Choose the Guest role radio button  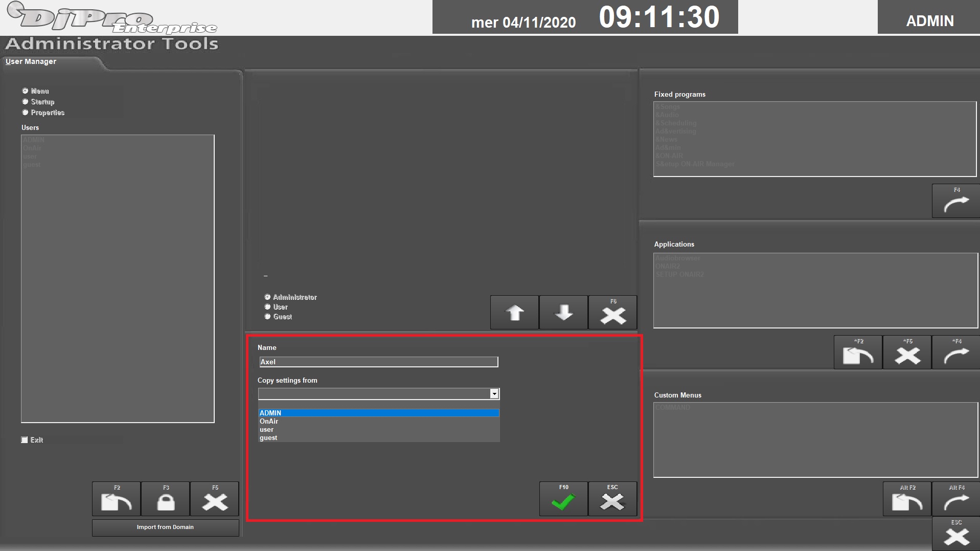click(x=267, y=317)
